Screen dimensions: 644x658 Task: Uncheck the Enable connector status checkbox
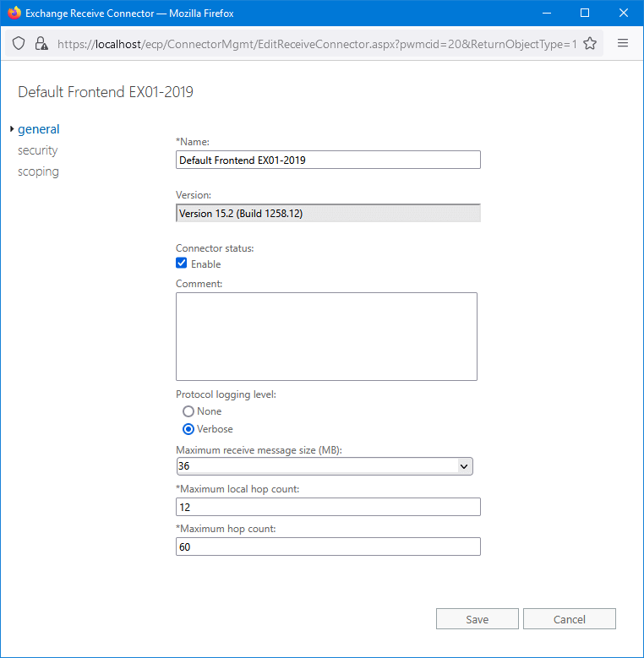point(182,264)
